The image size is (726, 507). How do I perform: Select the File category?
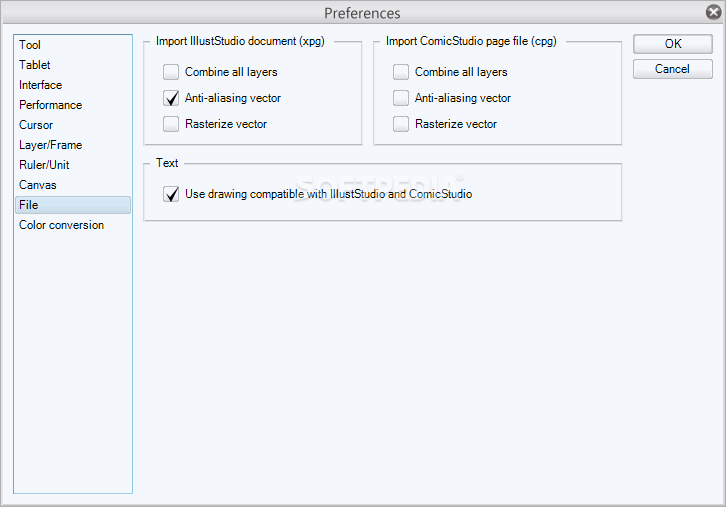pyautogui.click(x=29, y=205)
